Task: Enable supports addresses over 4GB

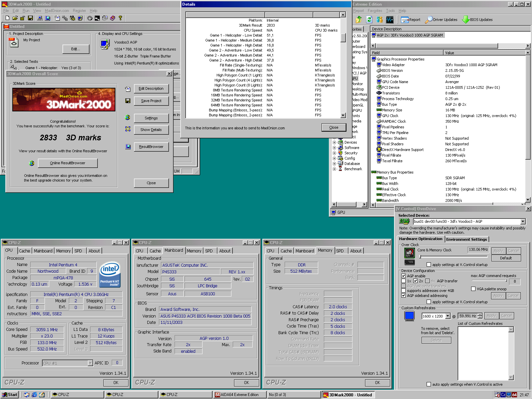Action: click(403, 291)
